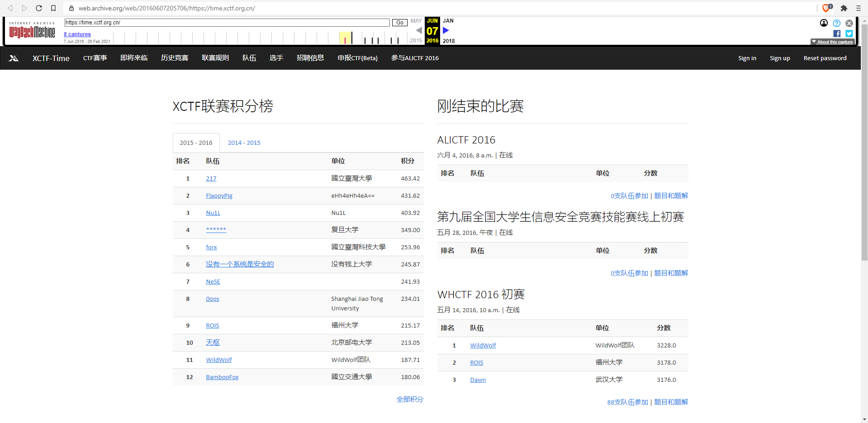Click Reset password
Image resolution: width=868 pixels, height=423 pixels.
[825, 58]
